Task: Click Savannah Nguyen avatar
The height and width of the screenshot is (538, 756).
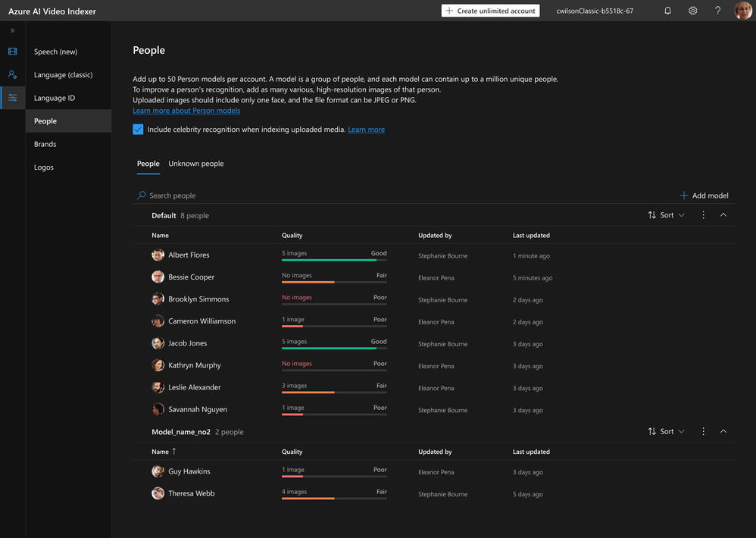Action: point(158,409)
